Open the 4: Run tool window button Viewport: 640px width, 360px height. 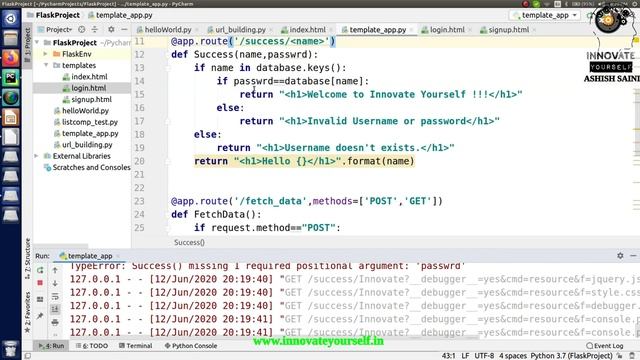(51, 346)
